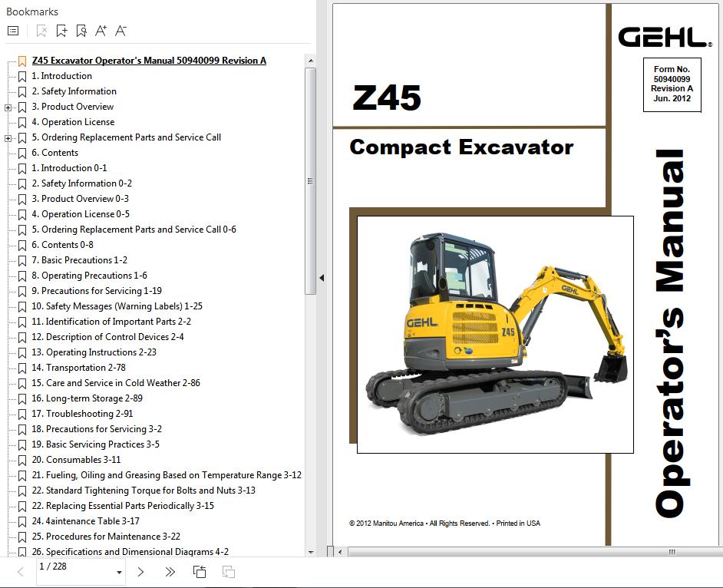Jump to 17. Troubleshooting 2-91
The image size is (723, 588).
point(83,414)
